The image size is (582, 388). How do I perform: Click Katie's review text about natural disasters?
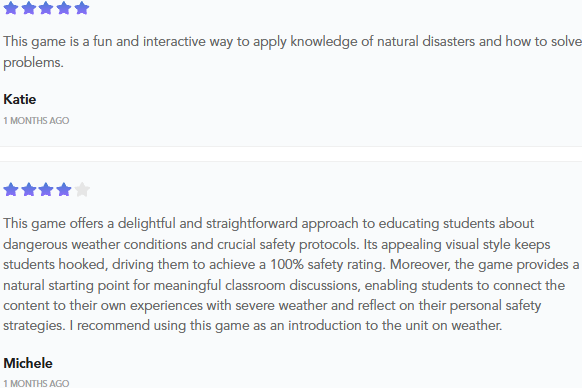[x=292, y=52]
